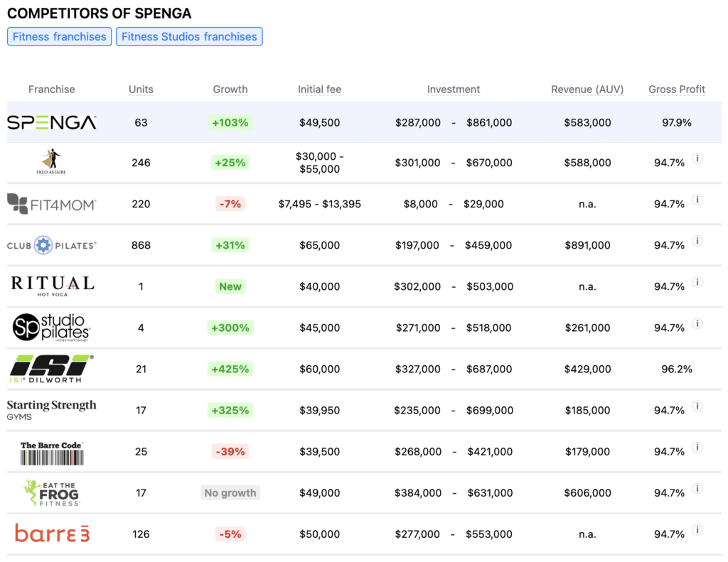The image size is (728, 562).
Task: Click the +103% growth badge for SPENGA
Action: 230,122
